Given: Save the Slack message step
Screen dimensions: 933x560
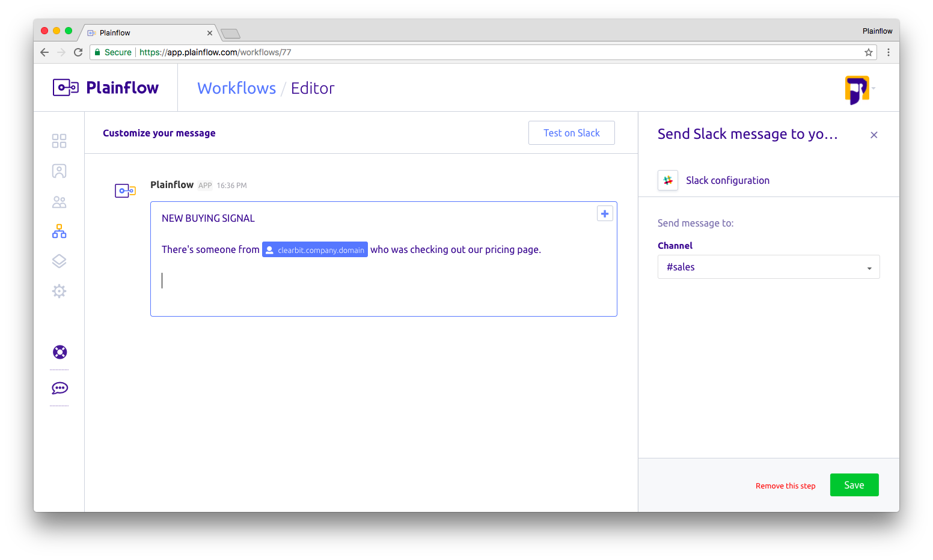Looking at the screenshot, I should point(854,485).
